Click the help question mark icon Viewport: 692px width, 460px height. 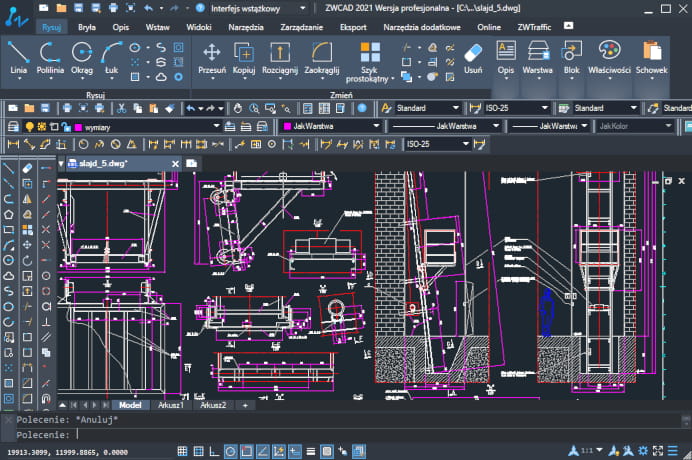point(200,8)
